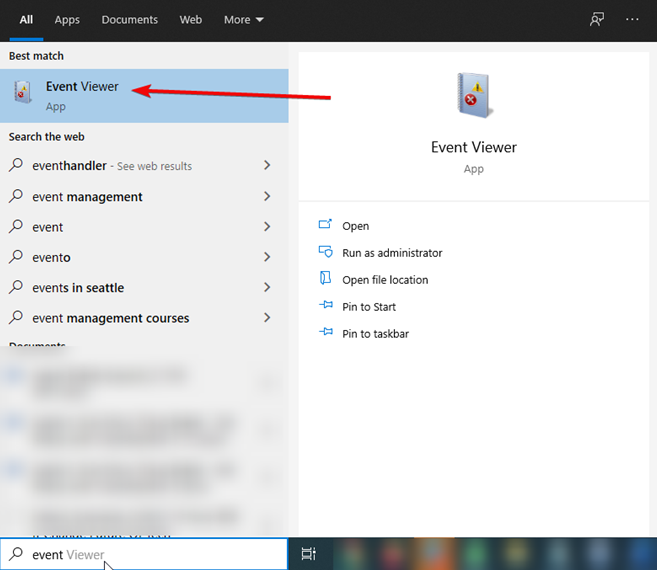Screen dimensions: 657x570
Task: Choose Run as administrator
Action: pyautogui.click(x=392, y=253)
